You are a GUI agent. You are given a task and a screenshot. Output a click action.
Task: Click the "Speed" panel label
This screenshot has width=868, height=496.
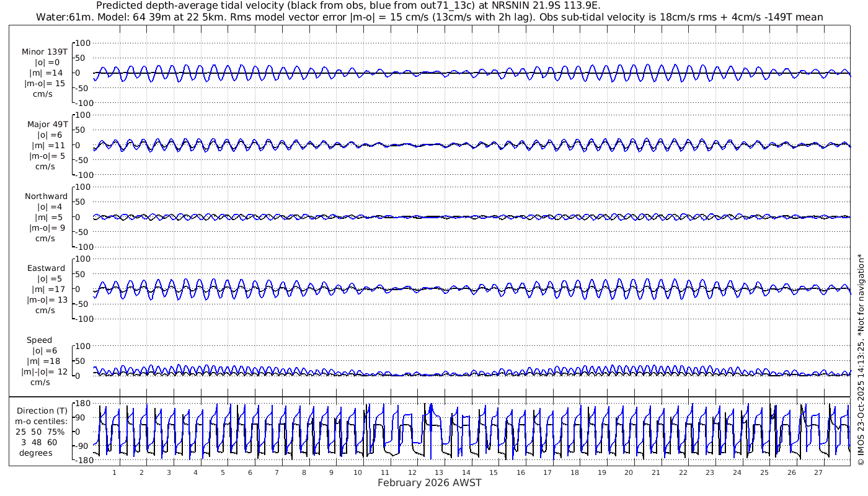point(40,340)
